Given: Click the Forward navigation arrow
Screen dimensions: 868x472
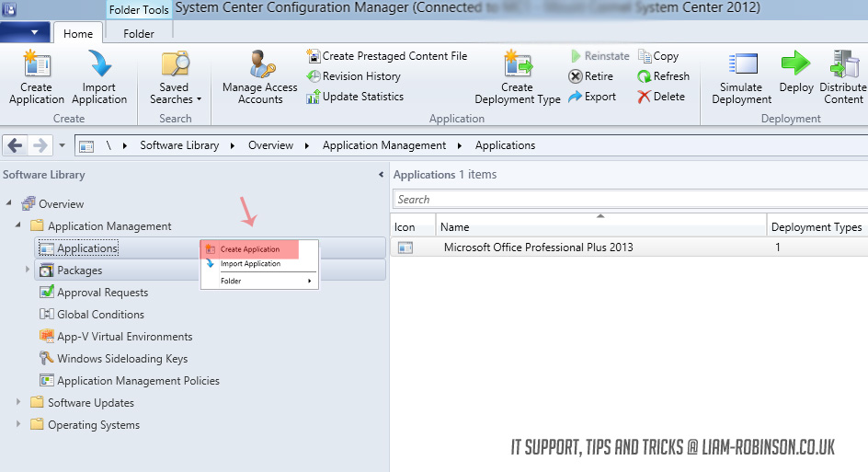Looking at the screenshot, I should 40,145.
